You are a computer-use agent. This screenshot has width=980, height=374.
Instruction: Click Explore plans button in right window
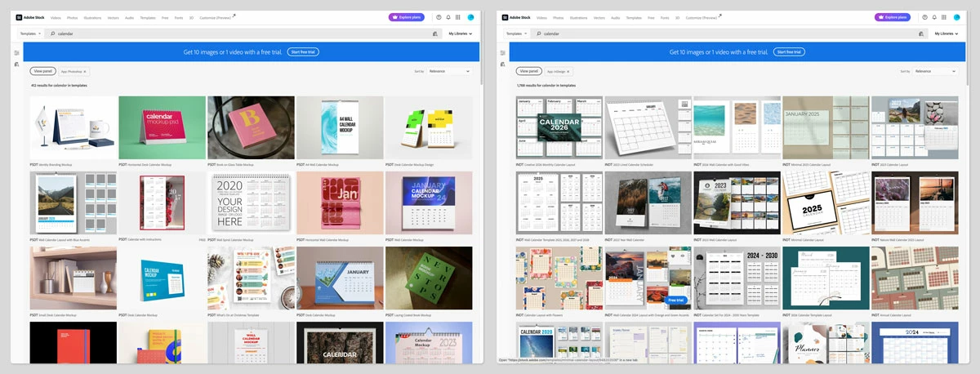click(x=893, y=17)
